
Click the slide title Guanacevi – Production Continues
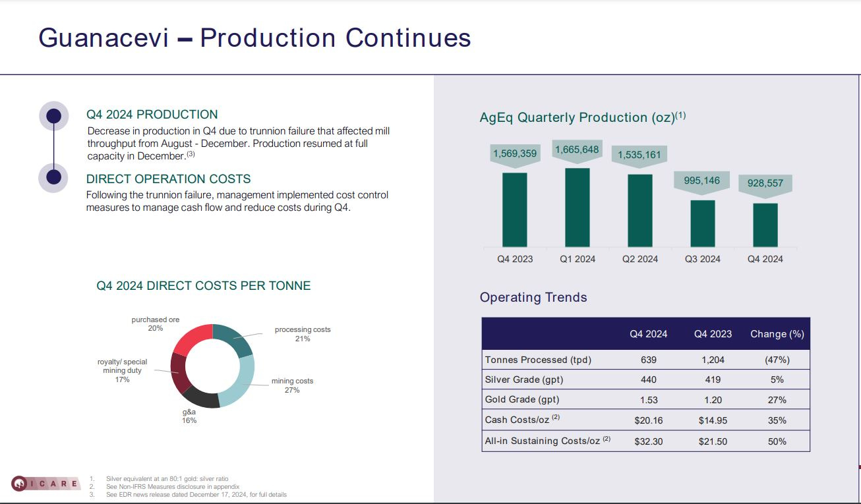[x=254, y=38]
